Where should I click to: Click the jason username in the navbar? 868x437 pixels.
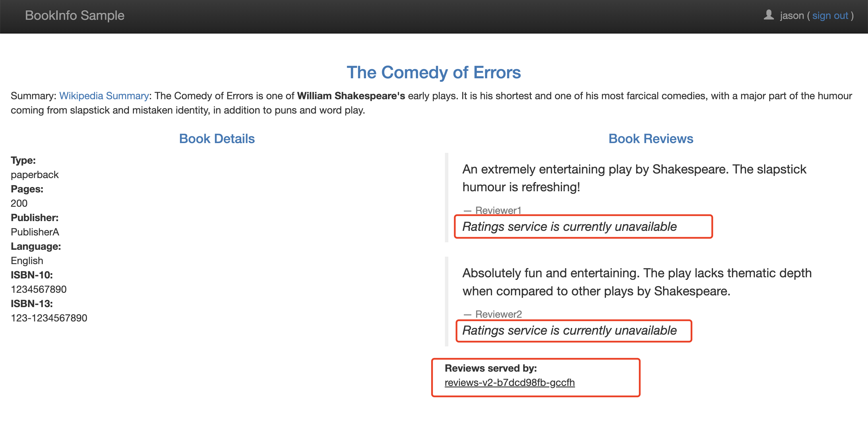(x=792, y=15)
